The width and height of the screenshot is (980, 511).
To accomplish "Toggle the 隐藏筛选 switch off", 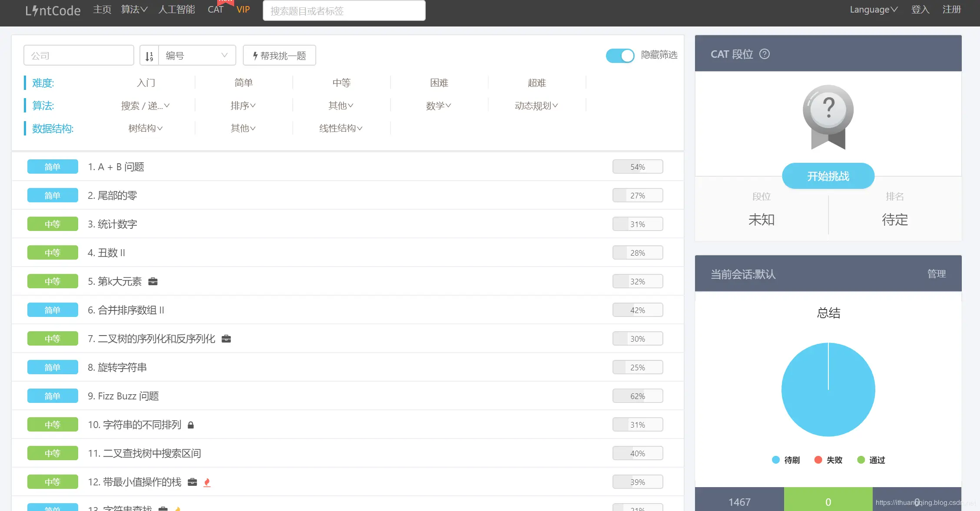I will coord(620,56).
